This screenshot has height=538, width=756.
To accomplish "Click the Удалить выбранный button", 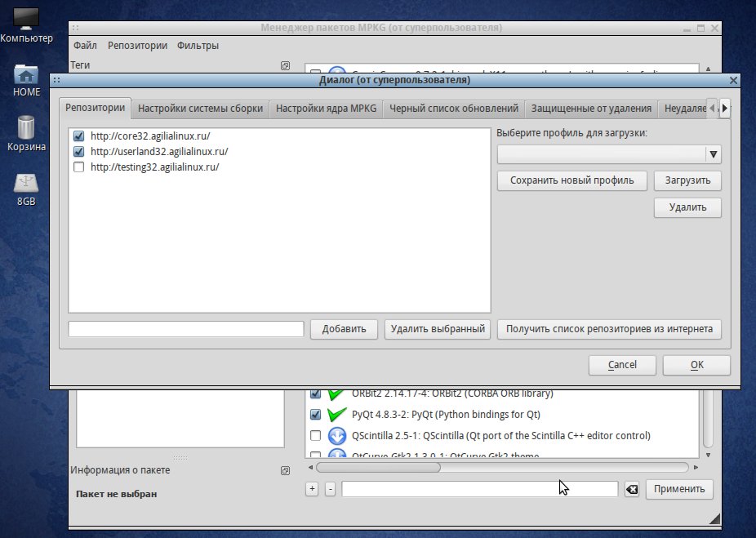I will (x=438, y=329).
